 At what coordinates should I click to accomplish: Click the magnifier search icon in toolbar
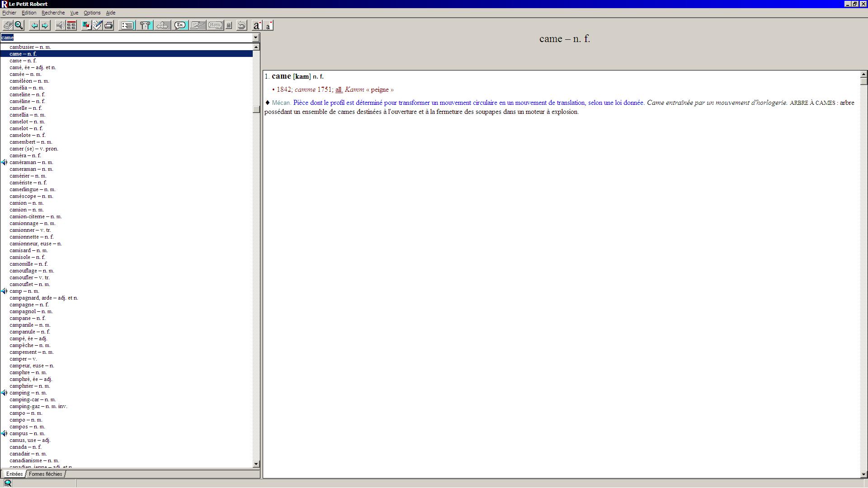pos(19,25)
